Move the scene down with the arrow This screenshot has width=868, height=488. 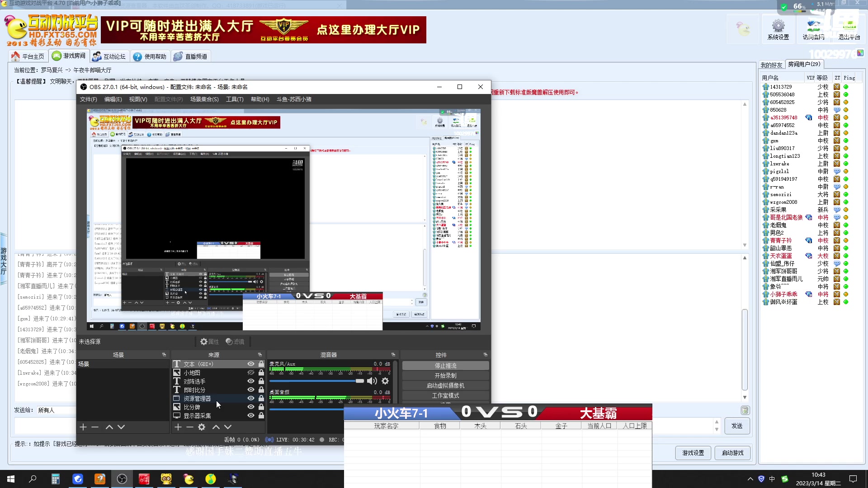[x=121, y=427]
